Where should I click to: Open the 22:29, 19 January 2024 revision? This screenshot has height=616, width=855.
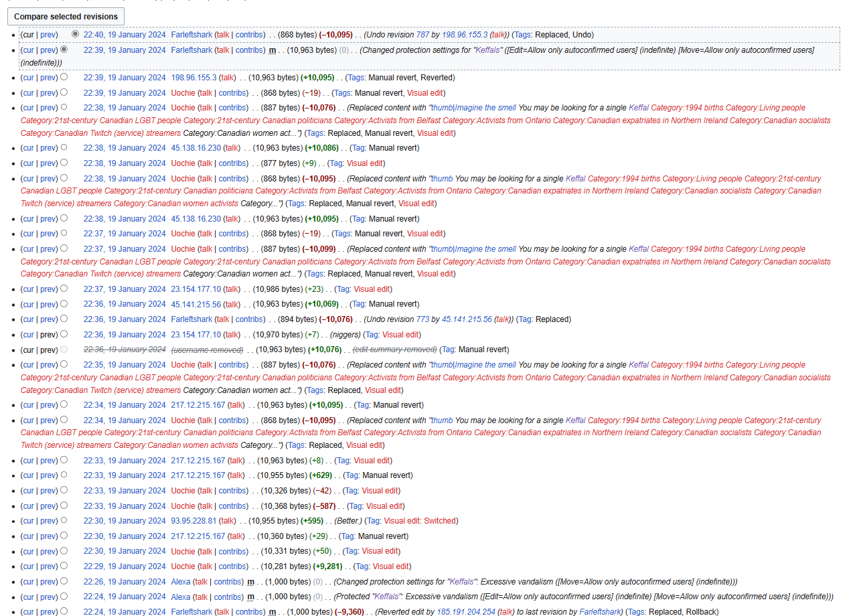coord(125,566)
